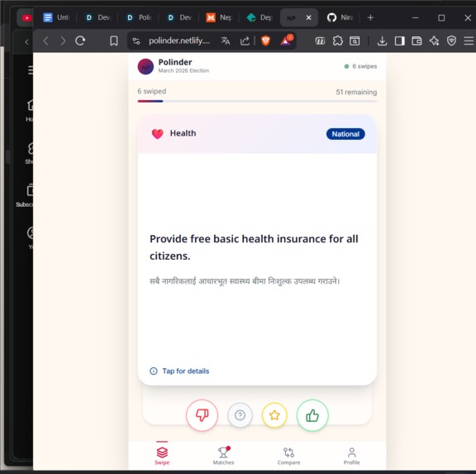Click the question mark skip button
The width and height of the screenshot is (476, 474).
[x=240, y=415]
